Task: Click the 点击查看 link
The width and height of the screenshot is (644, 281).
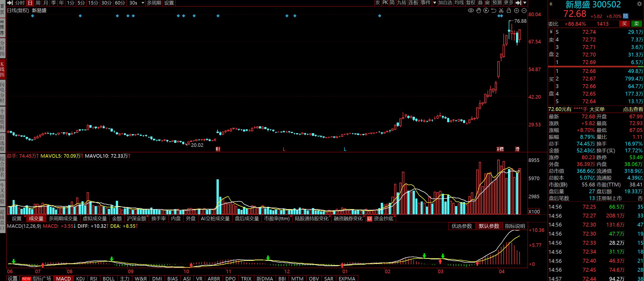Action: tap(633, 109)
